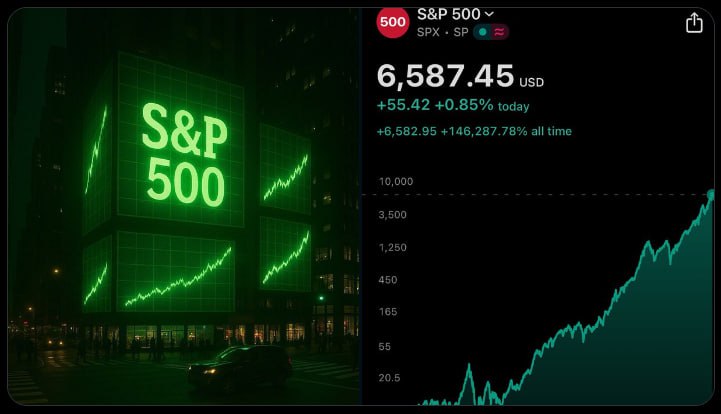721x414 pixels.
Task: Click the USD currency label
Action: [x=532, y=82]
